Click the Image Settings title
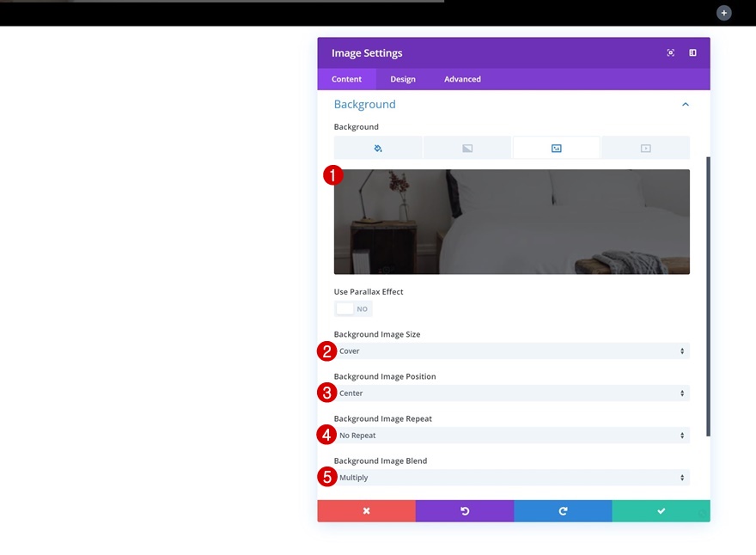Image resolution: width=756 pixels, height=555 pixels. click(367, 53)
